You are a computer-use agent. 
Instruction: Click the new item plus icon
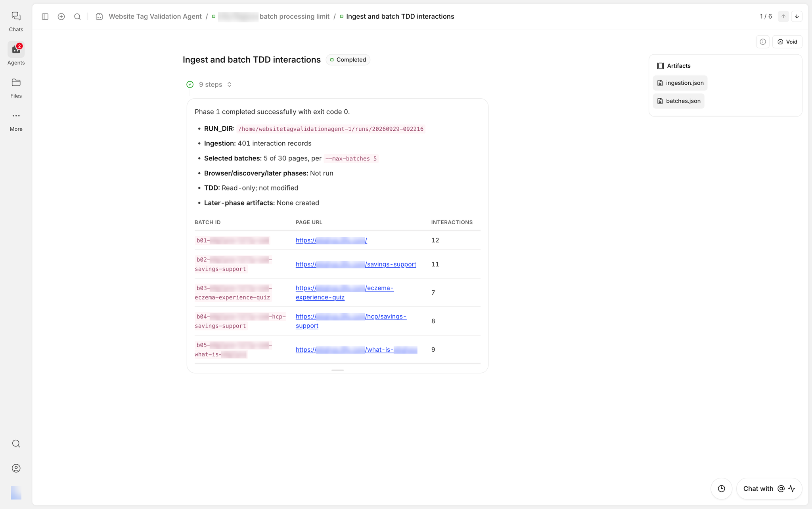tap(61, 17)
